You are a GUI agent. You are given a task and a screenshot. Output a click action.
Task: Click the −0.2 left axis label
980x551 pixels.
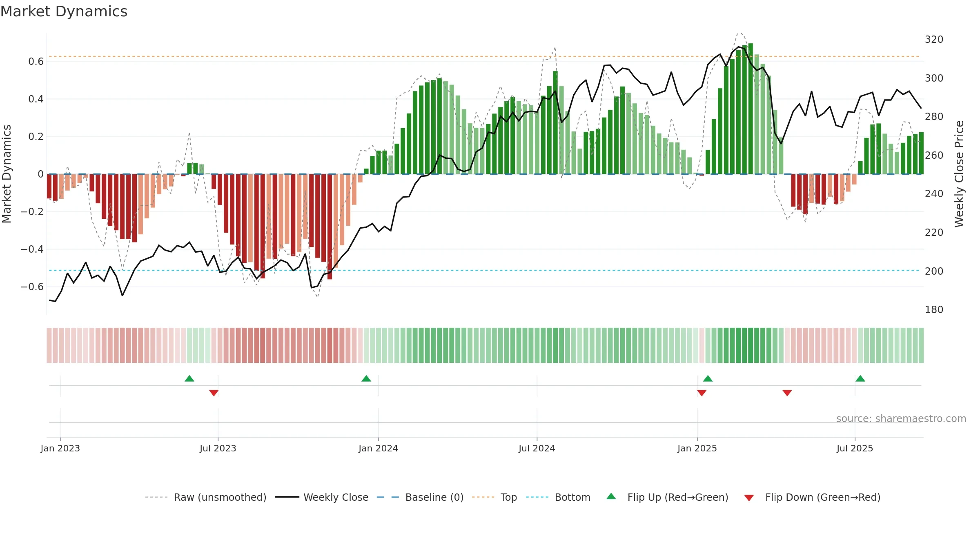tap(32, 212)
